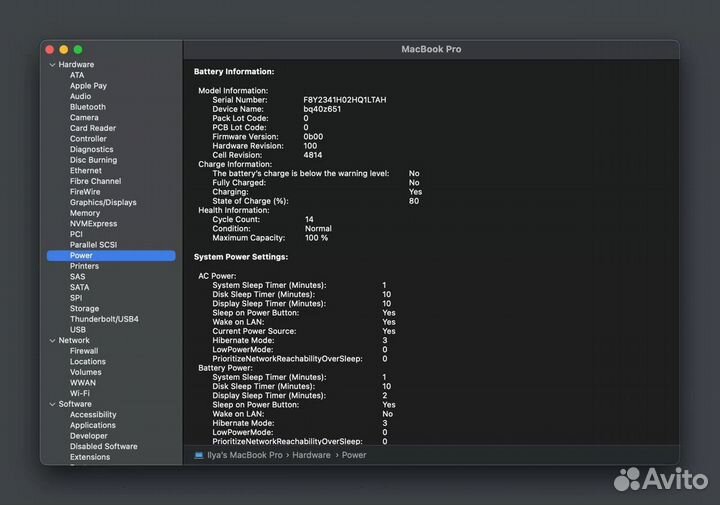This screenshot has width=720, height=505.
Task: Select Disabled Software entry
Action: coord(104,446)
